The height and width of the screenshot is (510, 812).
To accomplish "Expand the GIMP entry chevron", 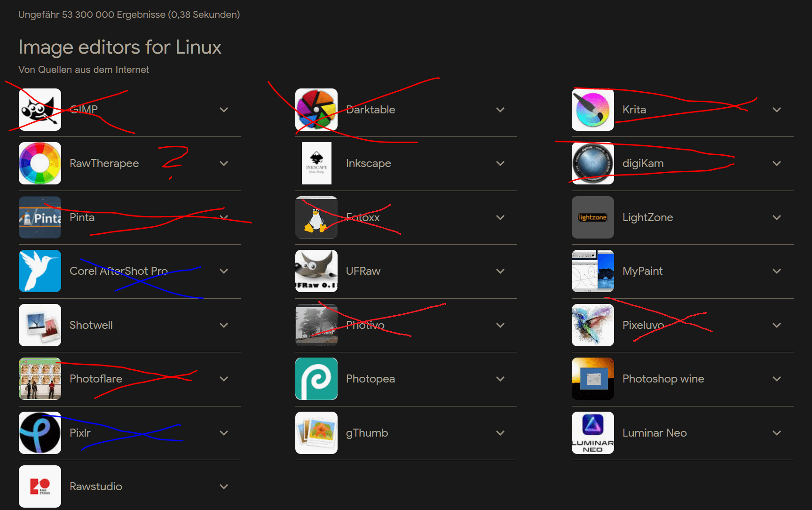I will click(x=224, y=110).
